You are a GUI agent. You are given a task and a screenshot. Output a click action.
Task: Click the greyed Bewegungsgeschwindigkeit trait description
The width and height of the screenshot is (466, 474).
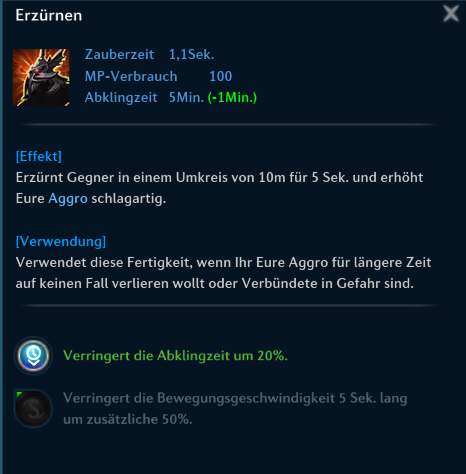235,409
